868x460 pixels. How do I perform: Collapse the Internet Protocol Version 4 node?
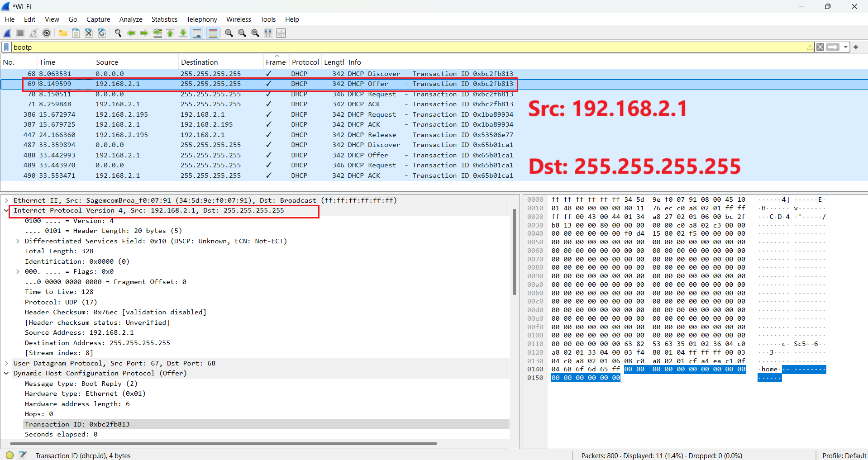pos(6,210)
